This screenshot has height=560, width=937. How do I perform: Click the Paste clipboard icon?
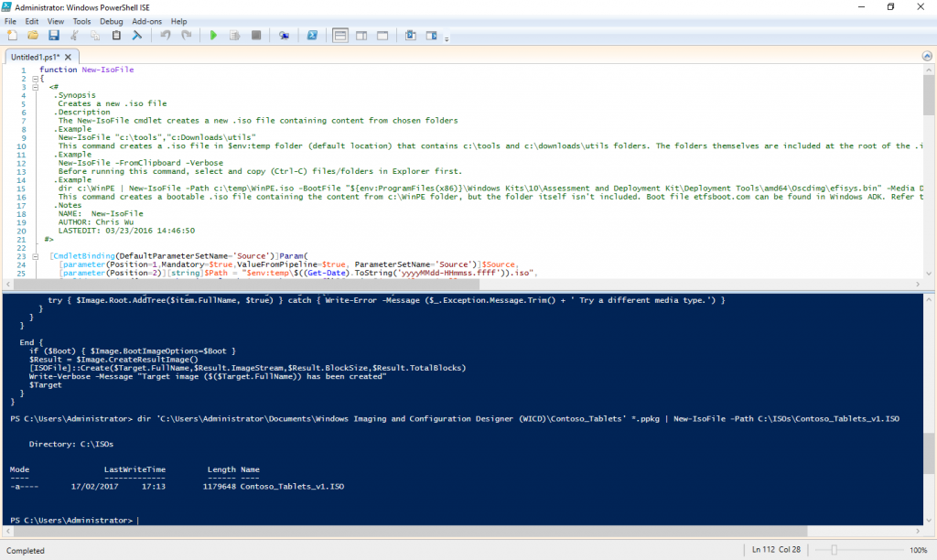coord(116,36)
